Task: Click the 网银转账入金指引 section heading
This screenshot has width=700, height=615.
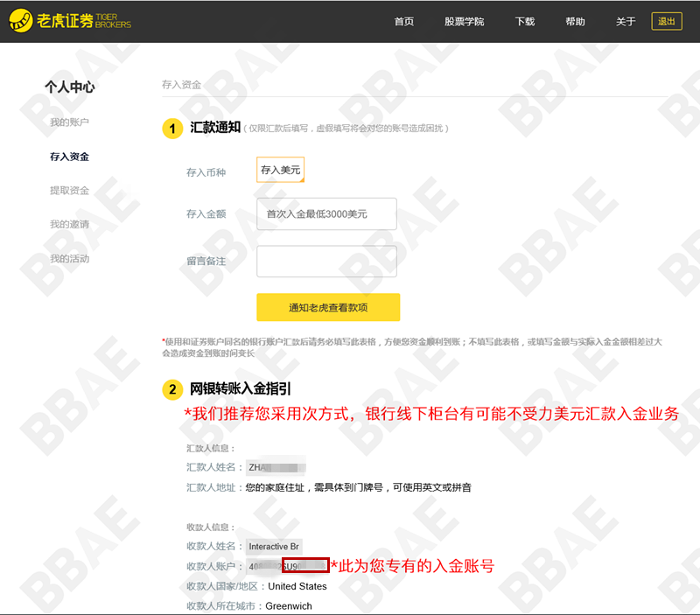Action: [241, 388]
